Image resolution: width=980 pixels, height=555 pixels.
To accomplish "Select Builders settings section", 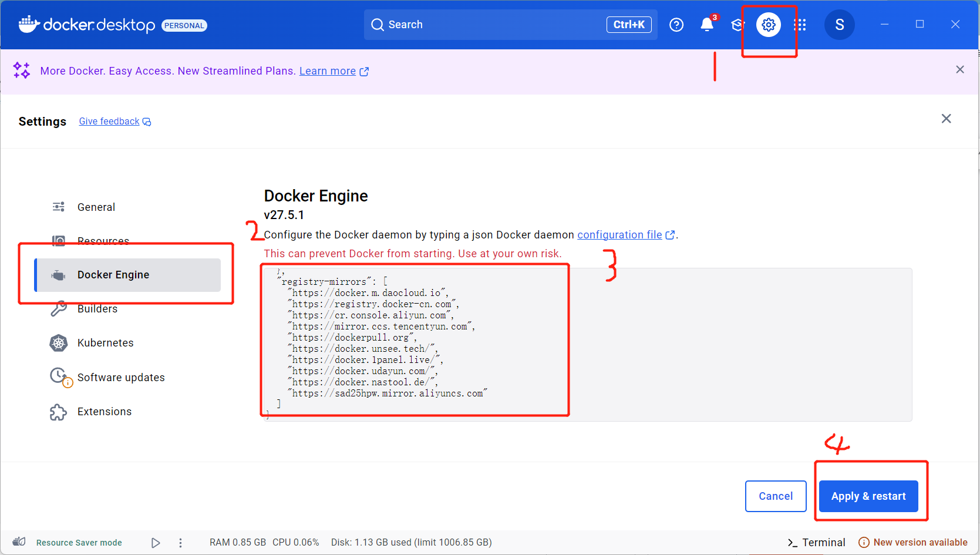I will pos(128,308).
